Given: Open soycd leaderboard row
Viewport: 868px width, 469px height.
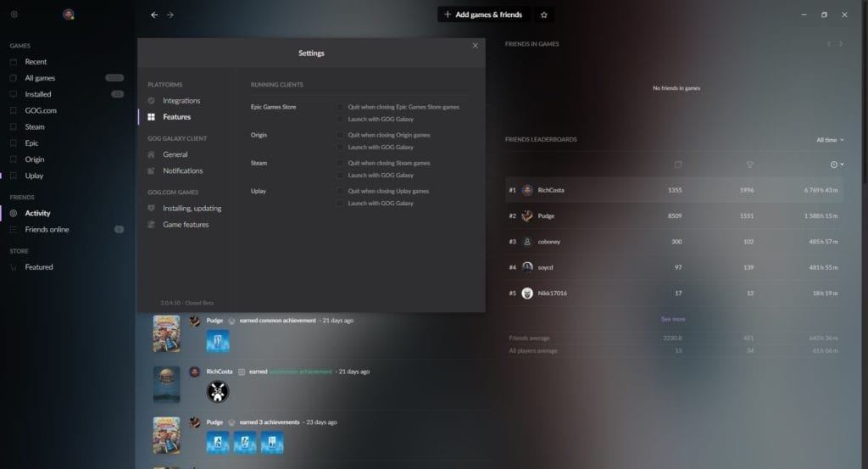Looking at the screenshot, I should click(x=674, y=267).
